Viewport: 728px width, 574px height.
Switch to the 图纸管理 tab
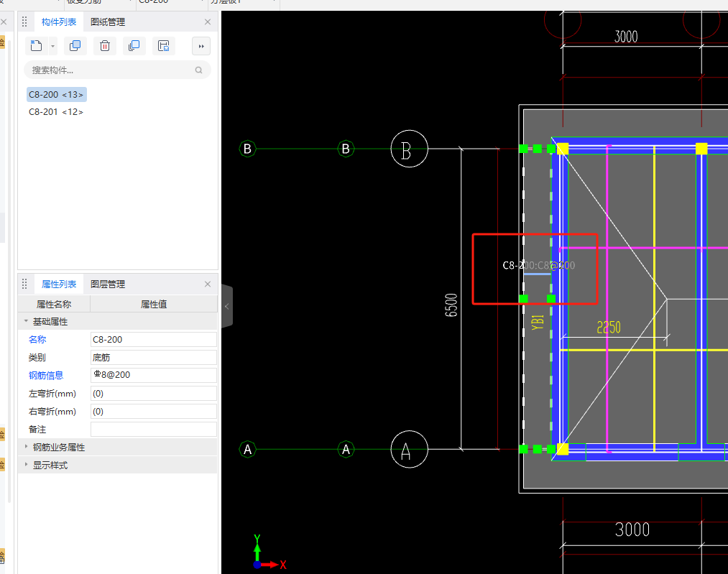tap(108, 22)
